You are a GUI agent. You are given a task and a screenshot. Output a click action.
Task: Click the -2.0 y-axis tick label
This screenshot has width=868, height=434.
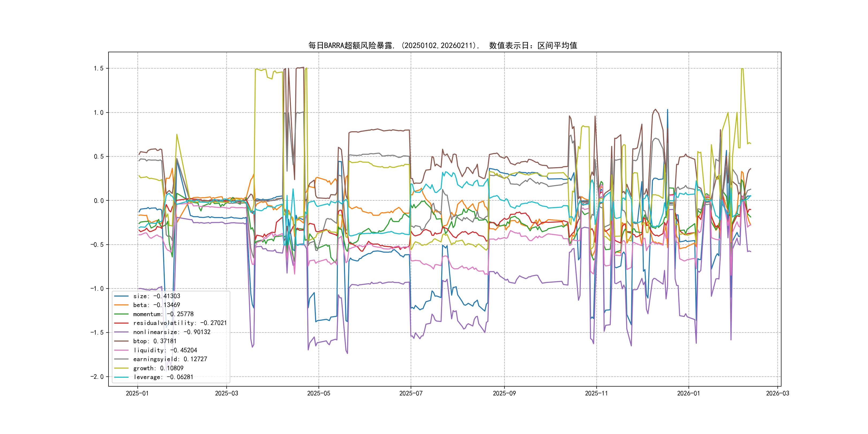pos(97,377)
